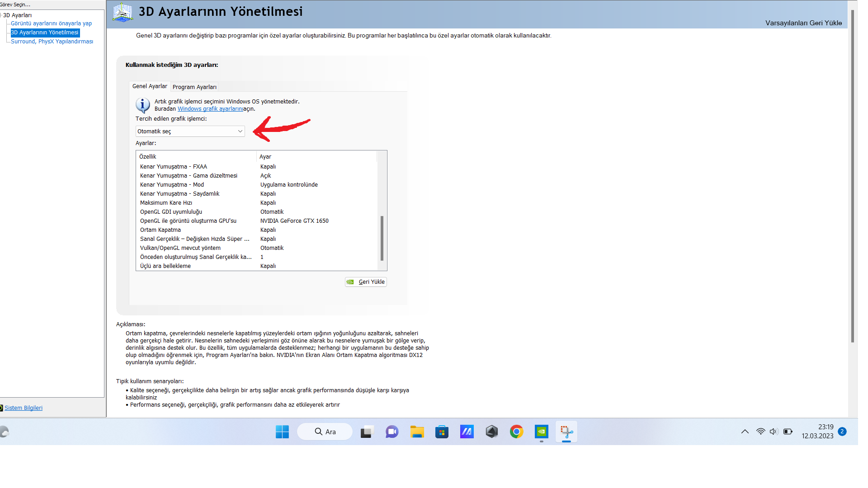Switch to Program Ayarları tab

(194, 87)
